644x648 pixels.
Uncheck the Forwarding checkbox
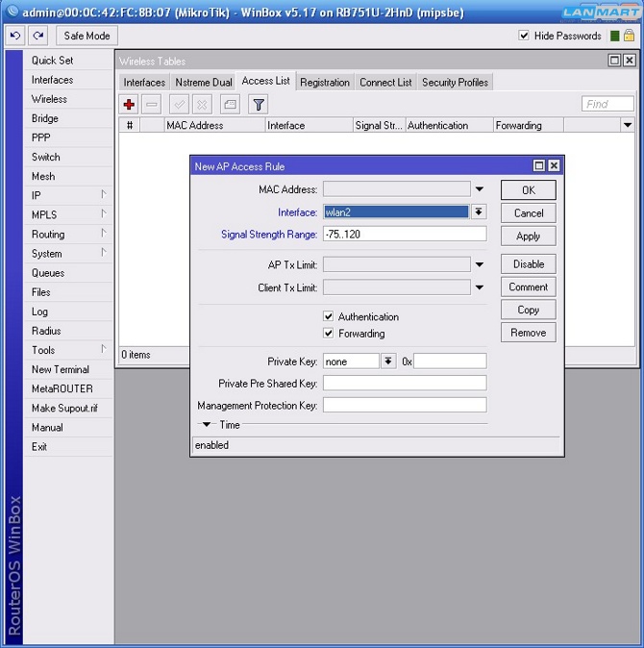coord(329,333)
